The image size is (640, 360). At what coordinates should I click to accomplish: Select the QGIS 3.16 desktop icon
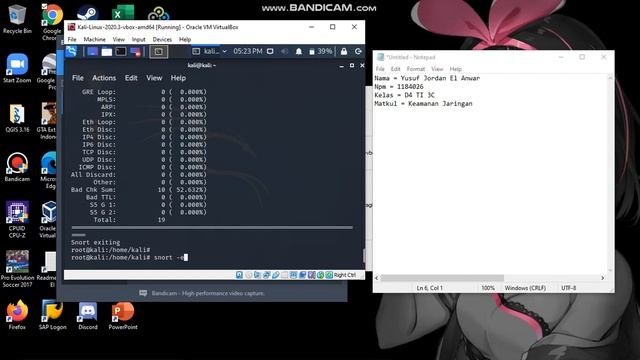click(x=17, y=118)
